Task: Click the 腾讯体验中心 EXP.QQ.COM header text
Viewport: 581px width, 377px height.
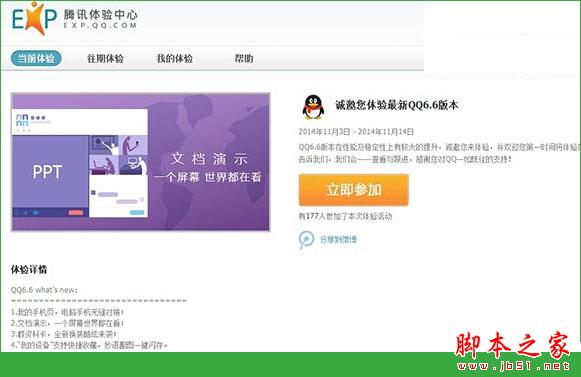Action: click(100, 19)
